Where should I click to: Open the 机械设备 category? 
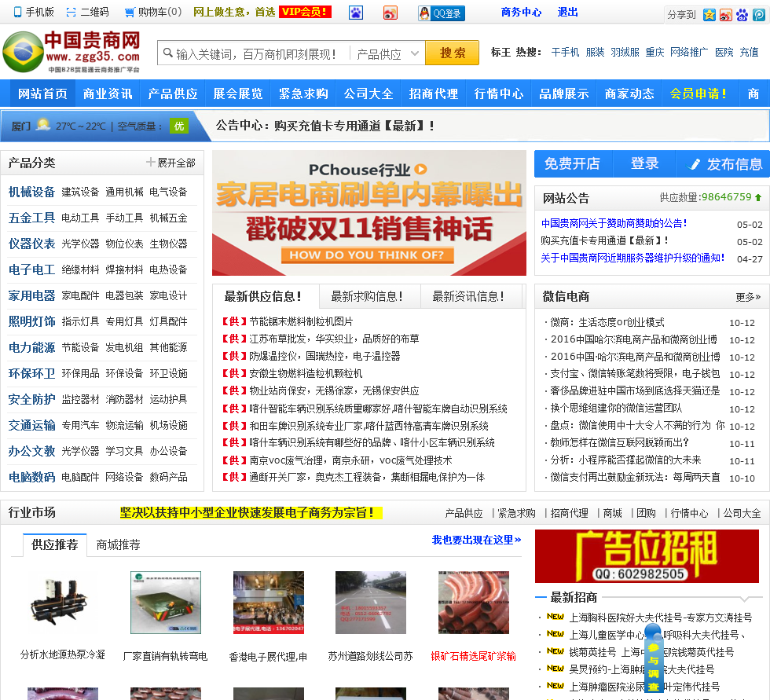click(x=32, y=192)
